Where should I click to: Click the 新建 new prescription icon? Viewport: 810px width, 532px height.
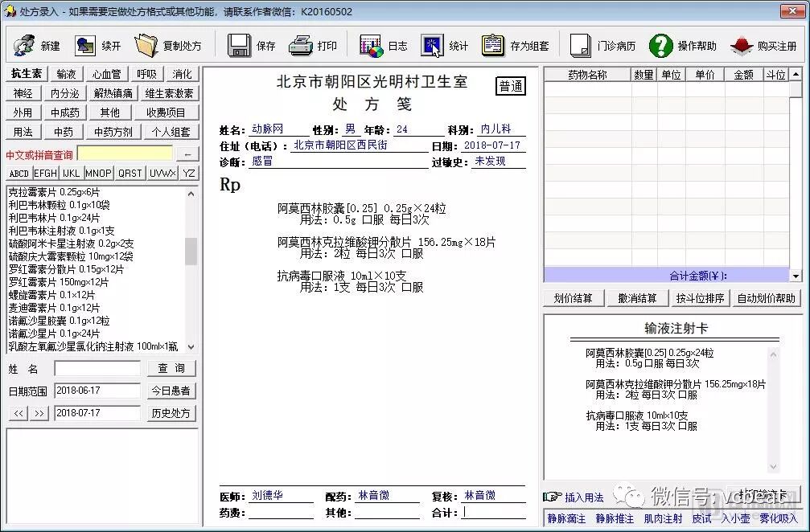(x=24, y=46)
